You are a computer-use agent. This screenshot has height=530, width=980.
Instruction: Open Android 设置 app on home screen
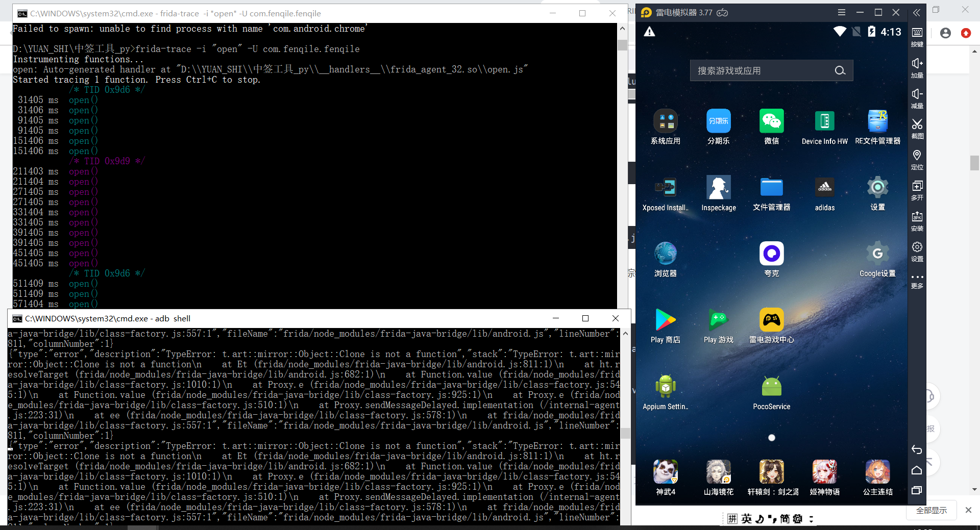[878, 193]
